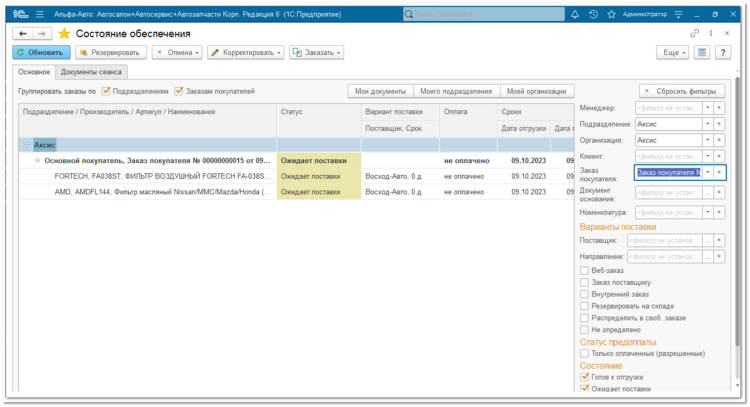Go forward with right arrow
This screenshot has height=407, width=750.
point(42,33)
